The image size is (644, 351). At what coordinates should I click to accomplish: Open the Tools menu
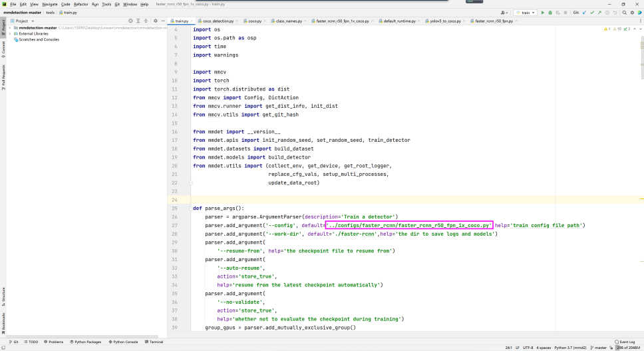tap(106, 4)
